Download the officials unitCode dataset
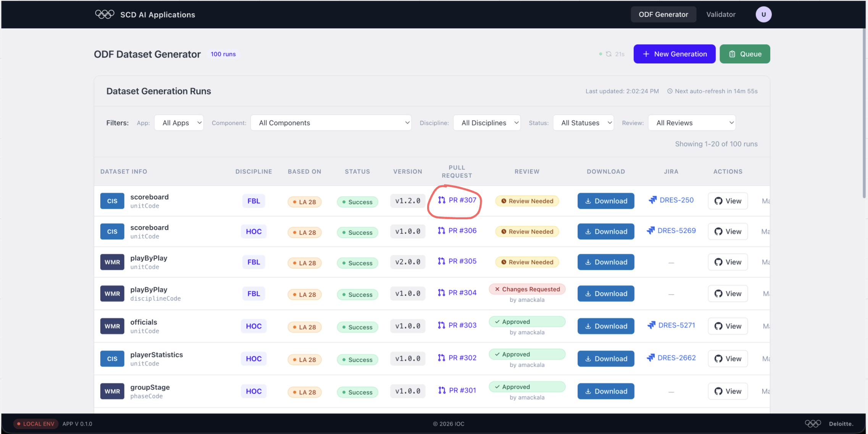 point(606,326)
